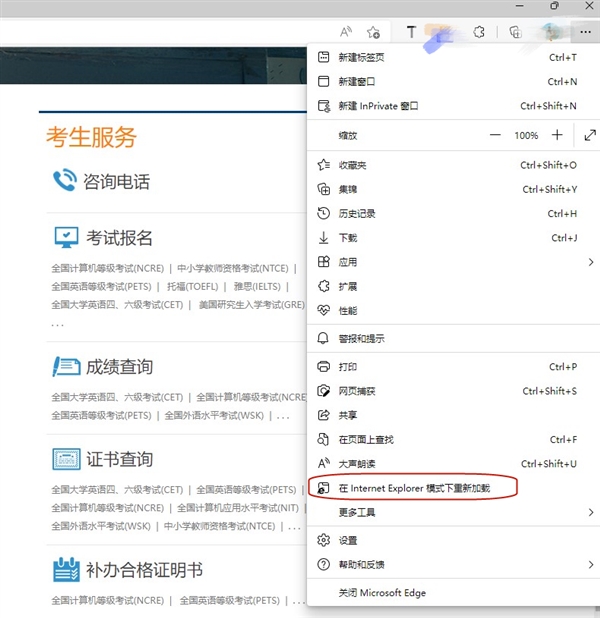The height and width of the screenshot is (618, 600).
Task: Open 扩展 extensions menu entry
Action: click(x=453, y=287)
